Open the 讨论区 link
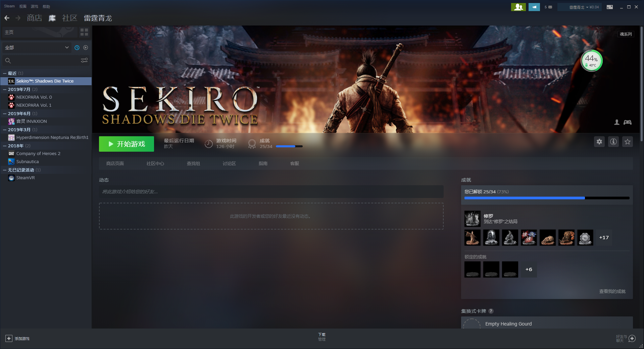The width and height of the screenshot is (644, 349). tap(229, 163)
